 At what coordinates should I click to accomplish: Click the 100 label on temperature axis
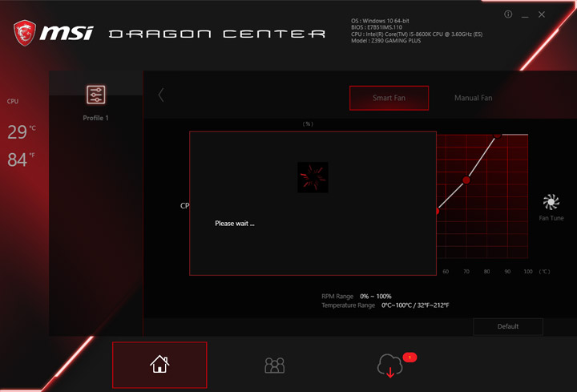tap(528, 271)
